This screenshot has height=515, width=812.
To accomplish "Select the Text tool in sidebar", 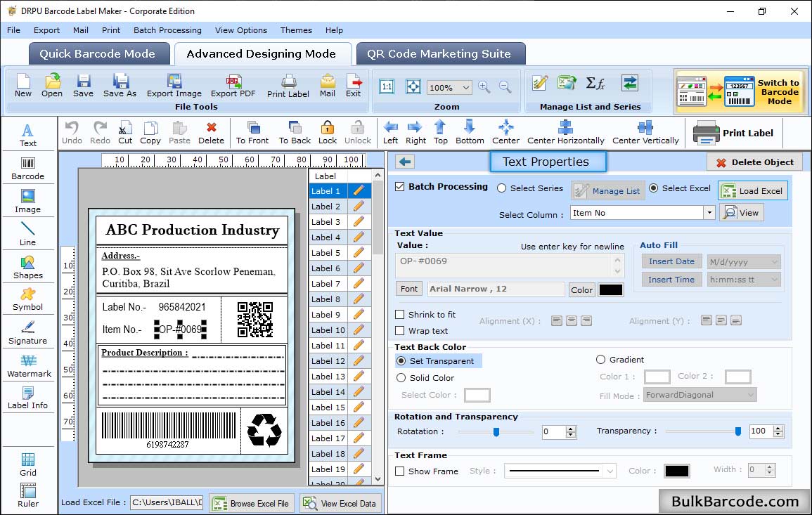I will (27, 136).
